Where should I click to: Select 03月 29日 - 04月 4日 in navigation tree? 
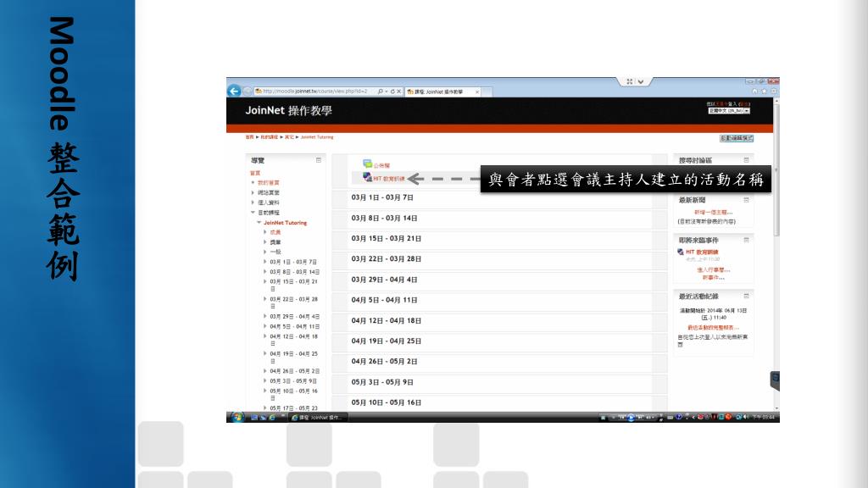(294, 317)
